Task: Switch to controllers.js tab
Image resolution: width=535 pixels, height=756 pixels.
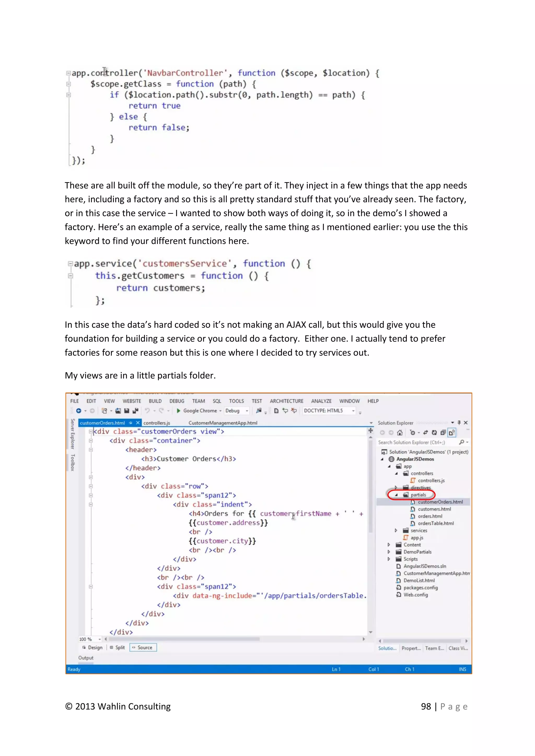Action: click(156, 423)
